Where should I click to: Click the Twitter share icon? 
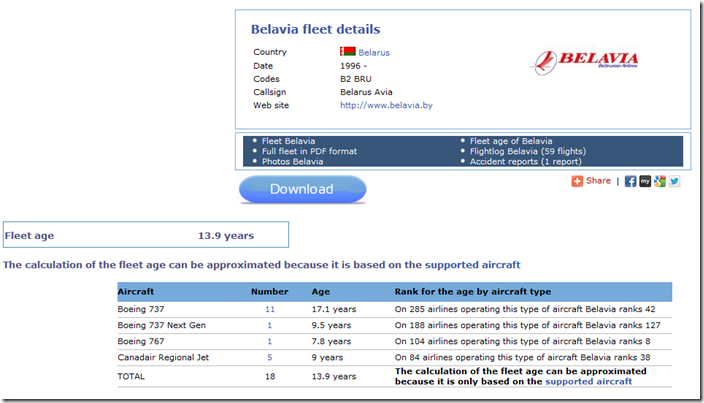674,181
